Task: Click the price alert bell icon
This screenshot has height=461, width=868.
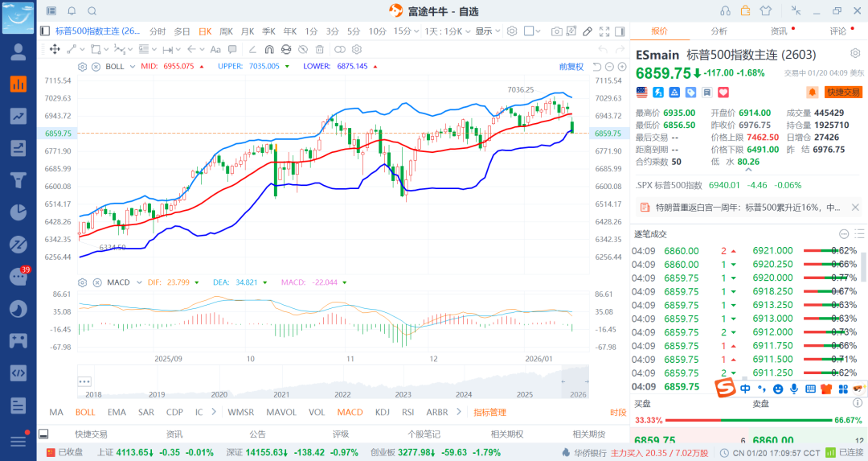Action: pos(812,92)
